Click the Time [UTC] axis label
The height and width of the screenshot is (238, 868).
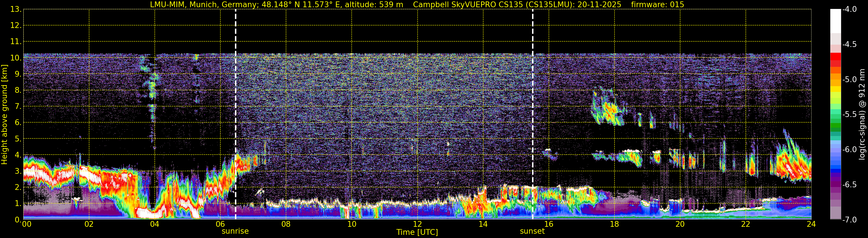coord(417,232)
